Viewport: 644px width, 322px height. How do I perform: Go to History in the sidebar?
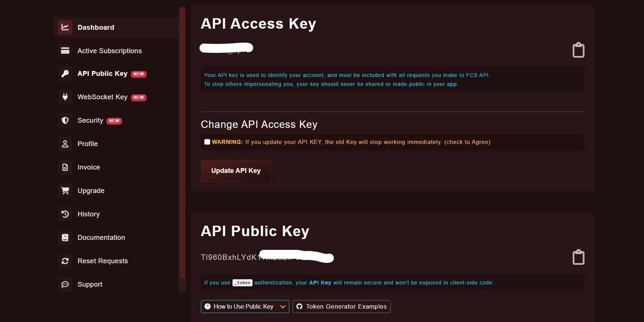88,214
